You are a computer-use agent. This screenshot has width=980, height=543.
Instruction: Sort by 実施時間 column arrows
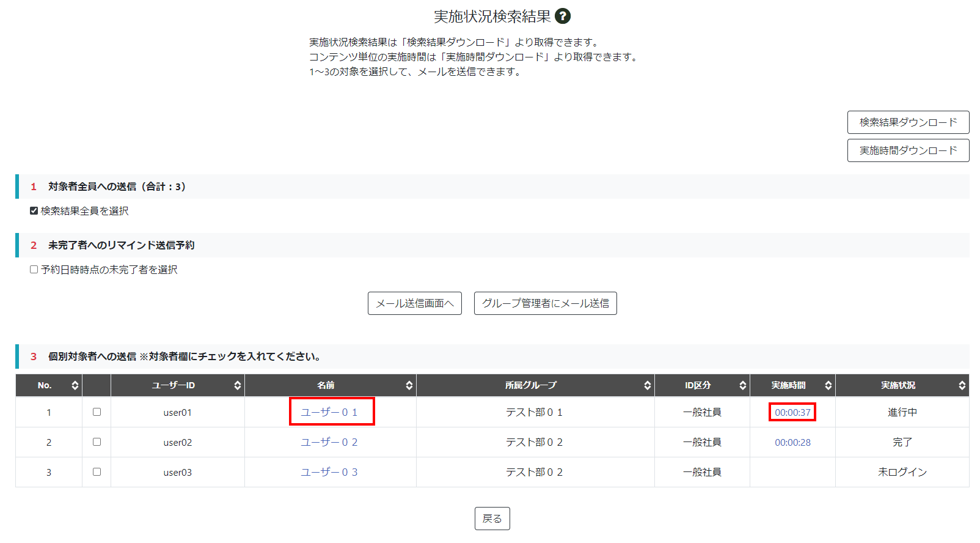coord(828,385)
